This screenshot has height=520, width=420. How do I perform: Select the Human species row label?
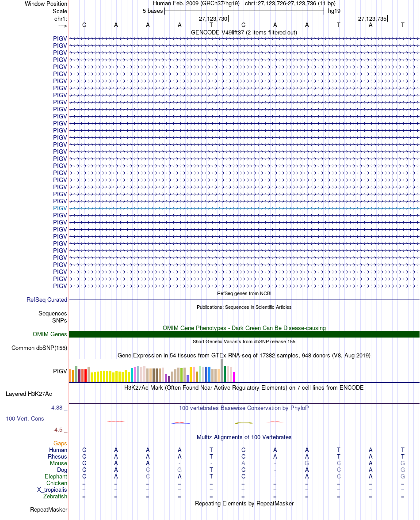click(x=58, y=450)
